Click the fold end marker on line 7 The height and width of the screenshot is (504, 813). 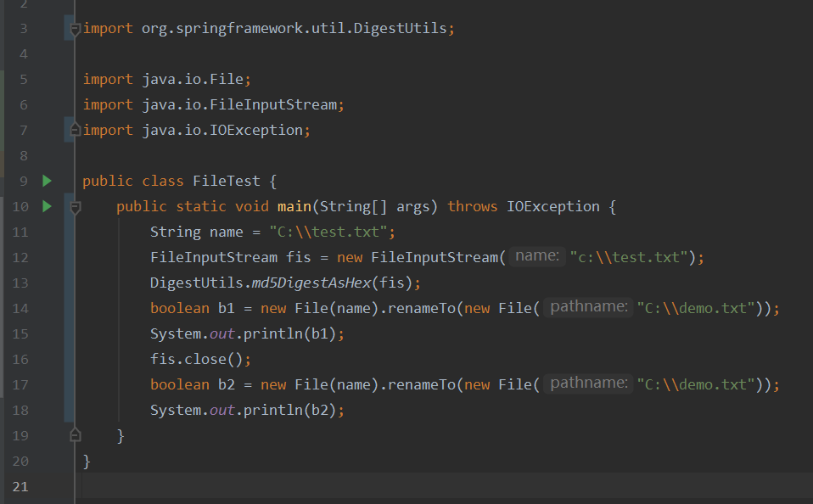tap(75, 131)
